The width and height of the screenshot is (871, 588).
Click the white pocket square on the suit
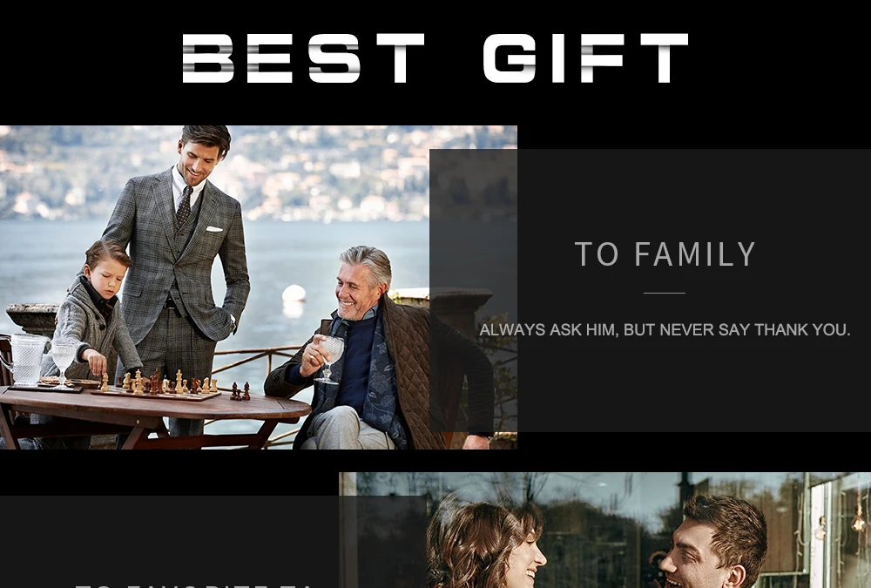pyautogui.click(x=214, y=228)
